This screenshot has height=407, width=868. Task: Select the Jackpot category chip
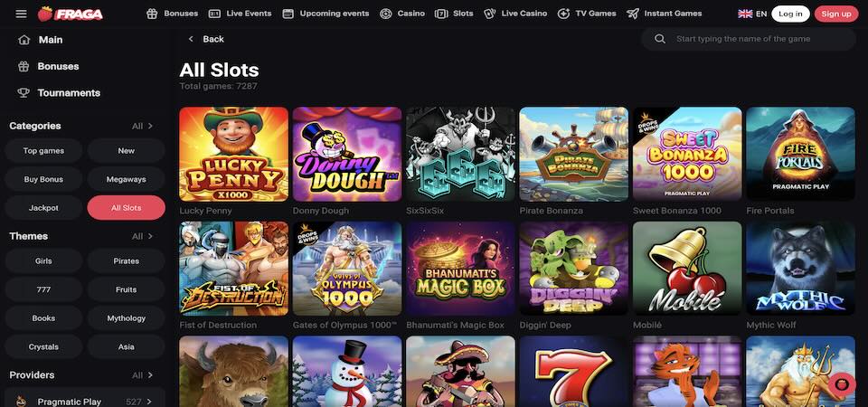(43, 208)
